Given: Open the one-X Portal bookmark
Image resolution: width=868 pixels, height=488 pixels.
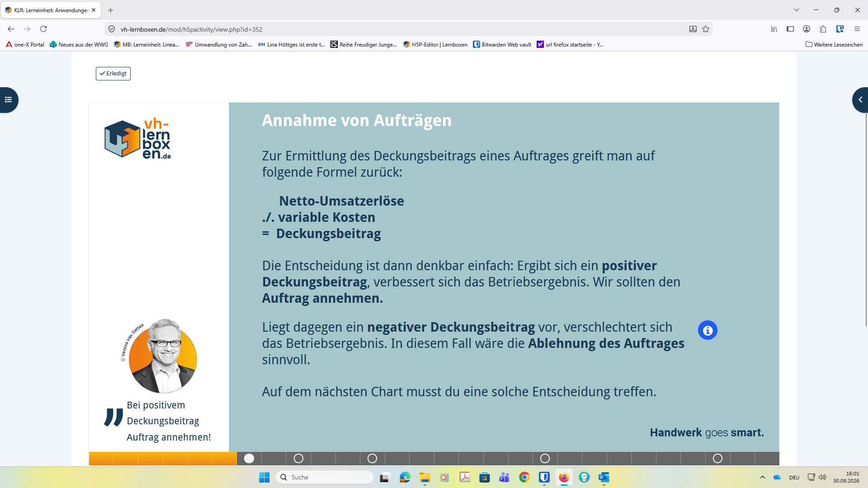Looking at the screenshot, I should 25,44.
